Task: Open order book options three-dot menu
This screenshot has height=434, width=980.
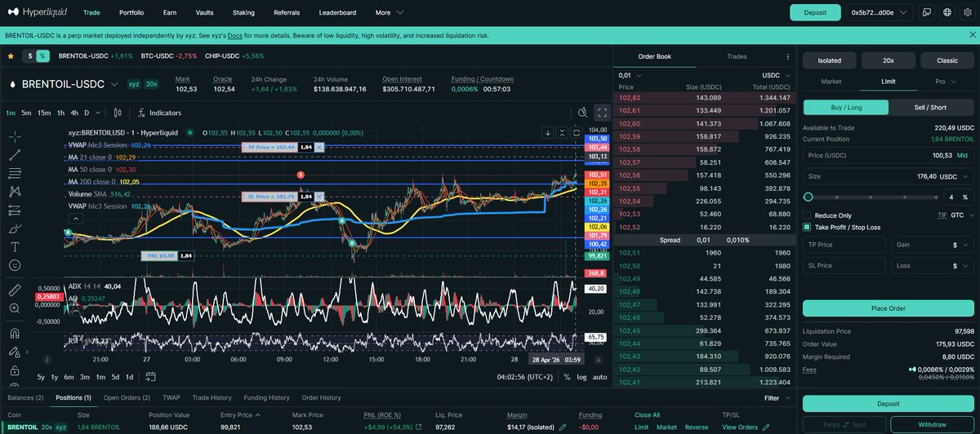Action: pyautogui.click(x=787, y=57)
